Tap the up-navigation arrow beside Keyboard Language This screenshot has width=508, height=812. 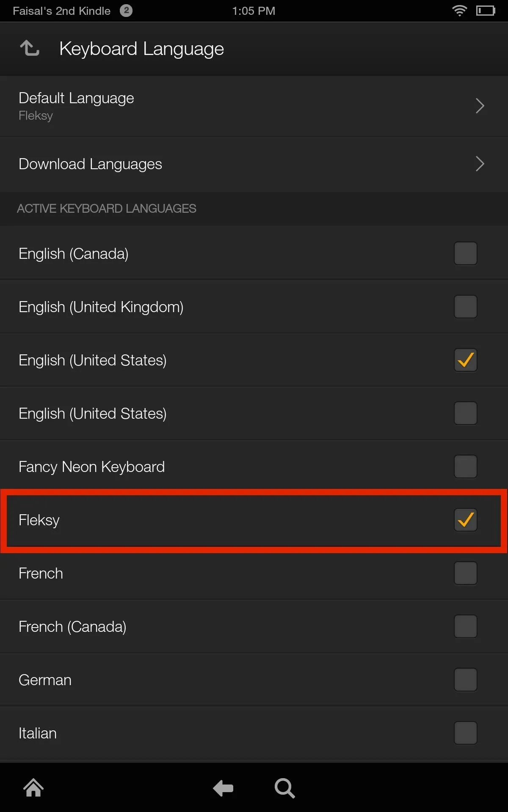click(30, 48)
